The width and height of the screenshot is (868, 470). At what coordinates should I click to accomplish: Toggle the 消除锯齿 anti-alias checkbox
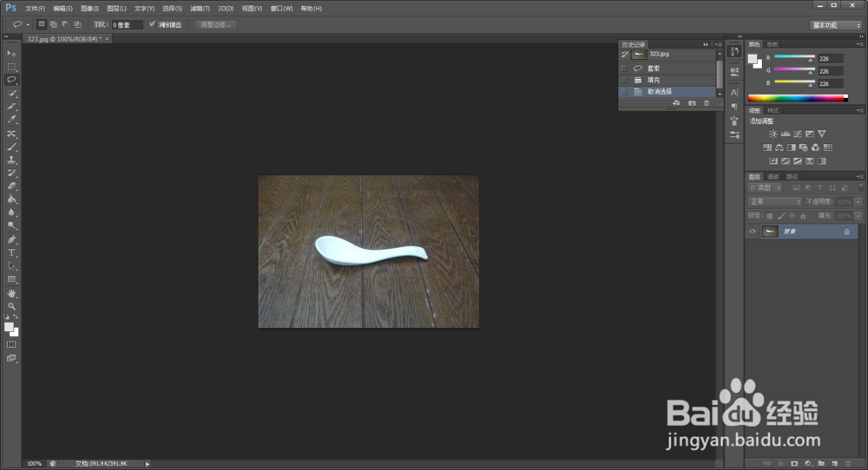point(152,24)
